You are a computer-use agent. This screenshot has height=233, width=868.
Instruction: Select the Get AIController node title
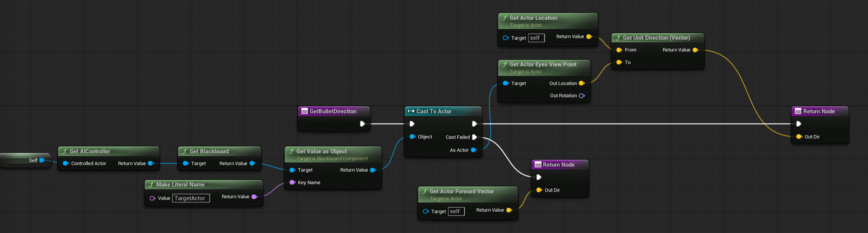[90, 151]
